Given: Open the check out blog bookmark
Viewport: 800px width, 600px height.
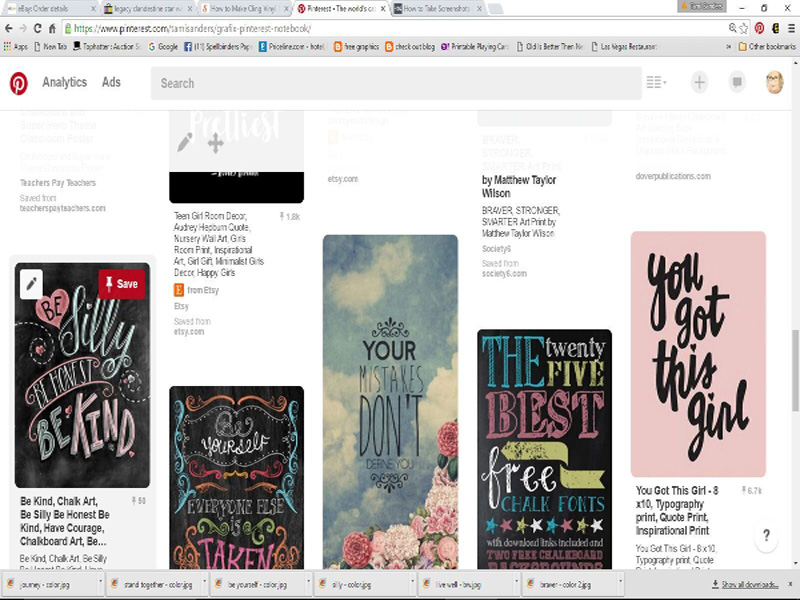Looking at the screenshot, I should click(410, 46).
